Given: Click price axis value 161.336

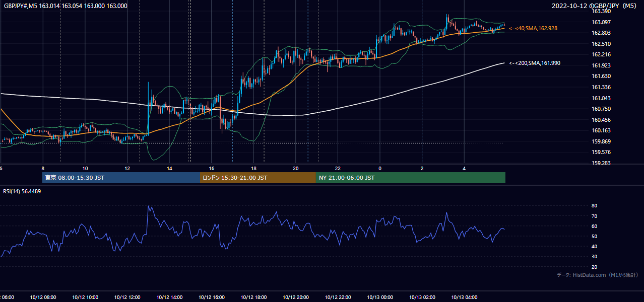Looking at the screenshot, I should 601,87.
